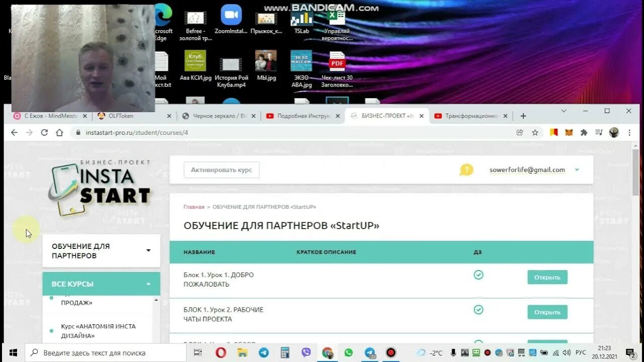Close the БИЗНЕС-ПРОЕКТ tab
Image resolution: width=644 pixels, height=362 pixels.
(x=422, y=116)
